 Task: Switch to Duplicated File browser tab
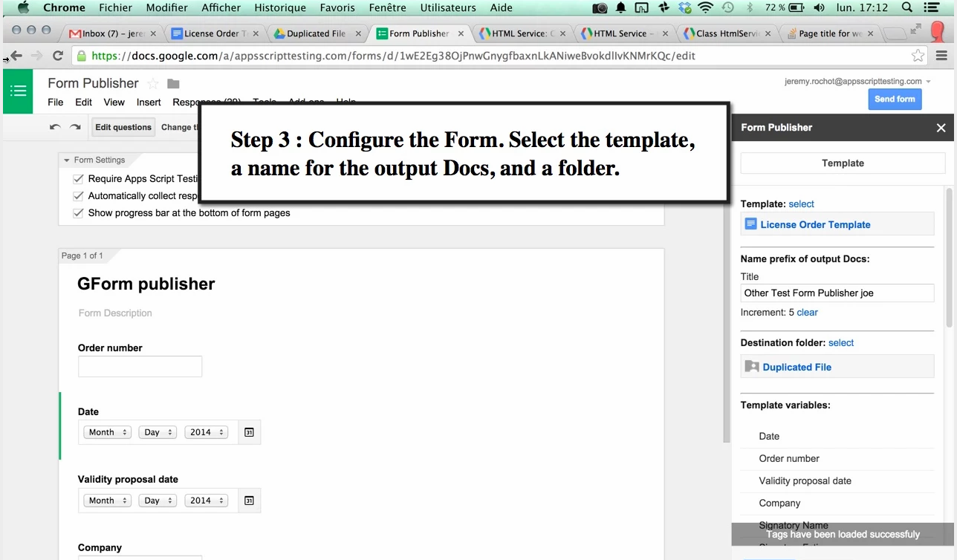tap(317, 33)
